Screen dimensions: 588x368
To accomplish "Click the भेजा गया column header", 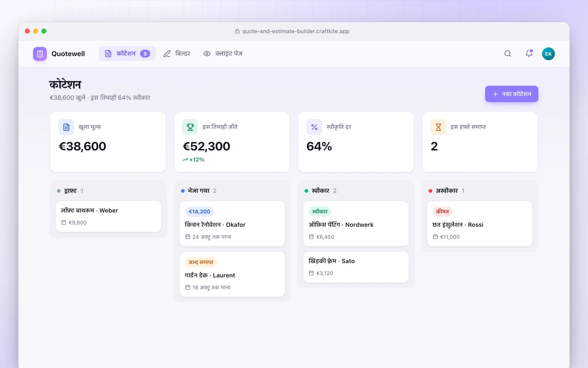I will (x=198, y=191).
